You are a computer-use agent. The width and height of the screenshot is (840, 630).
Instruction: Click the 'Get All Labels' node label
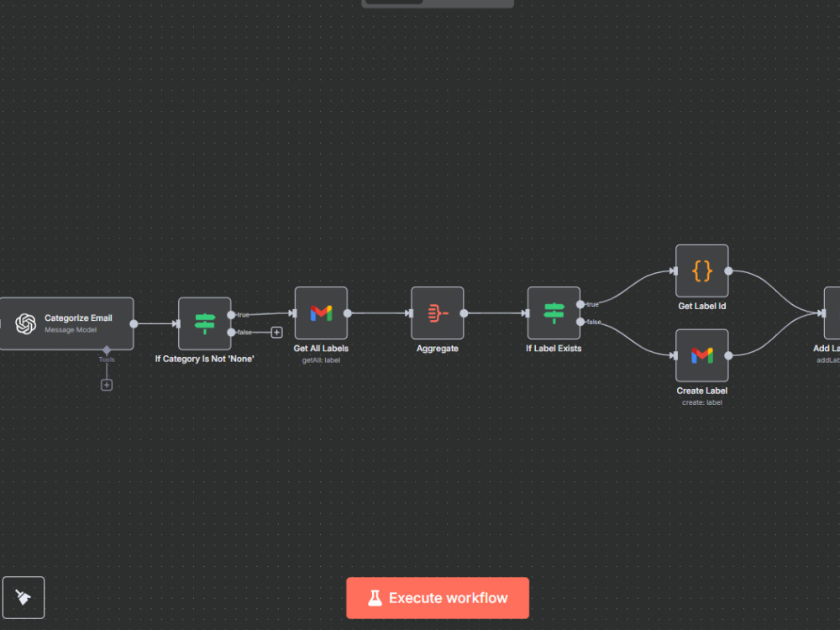tap(321, 349)
